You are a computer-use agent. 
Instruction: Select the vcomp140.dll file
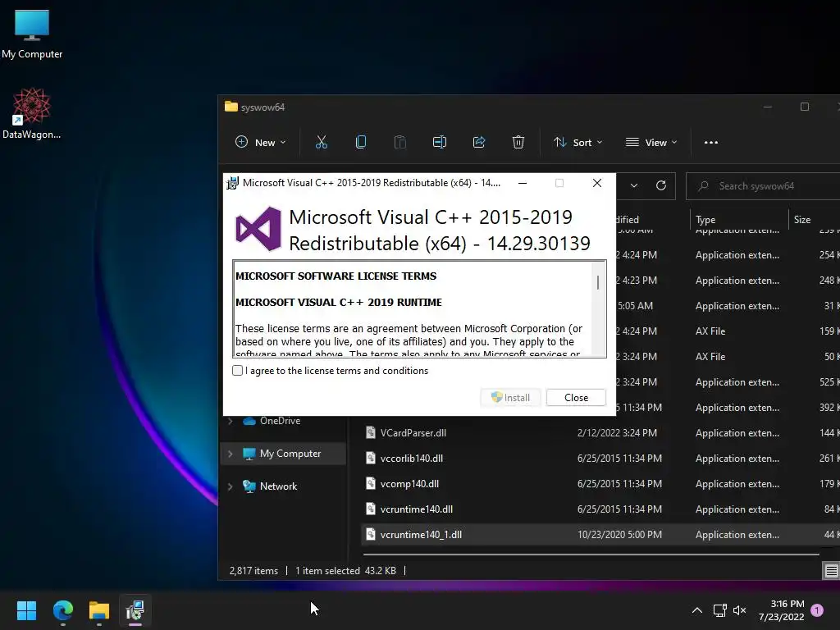pos(409,484)
